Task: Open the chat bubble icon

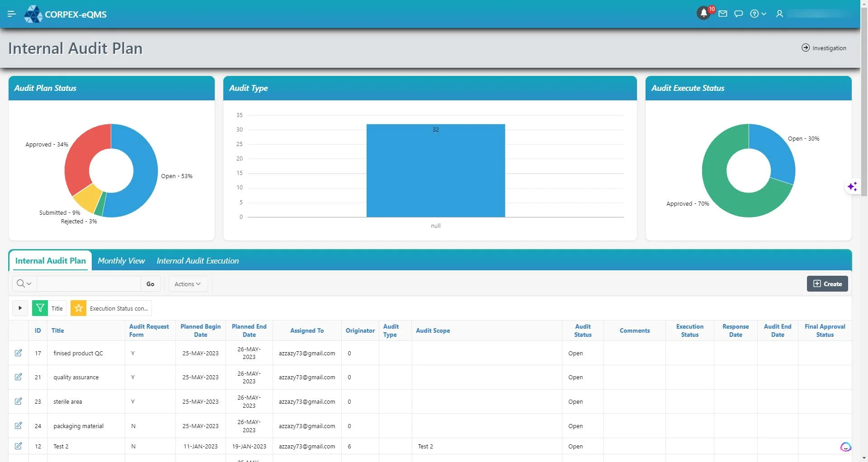Action: pyautogui.click(x=739, y=14)
